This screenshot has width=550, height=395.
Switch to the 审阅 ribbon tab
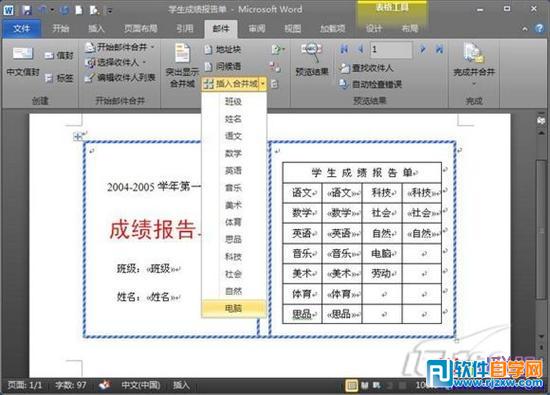coord(257,28)
